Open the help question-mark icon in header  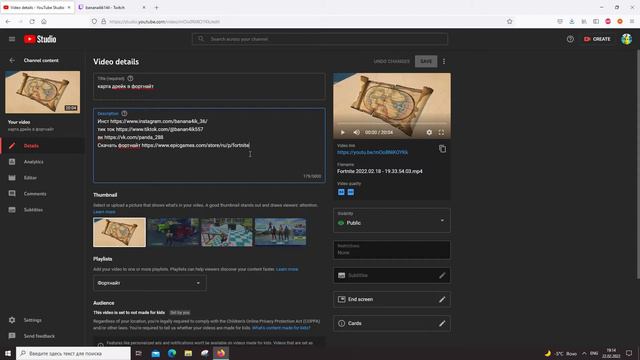point(570,39)
